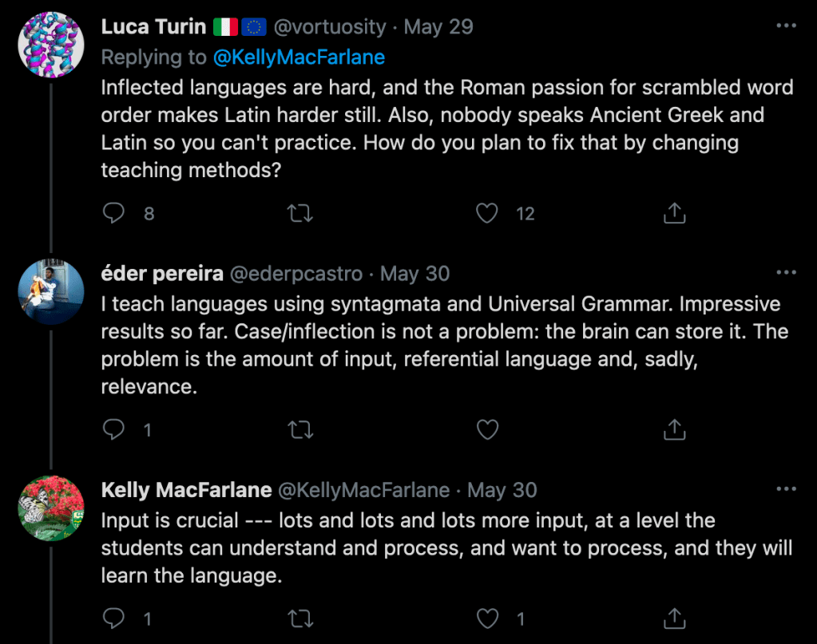Open Luca Turin's profile name link
Image resolution: width=817 pixels, height=644 pixels.
click(x=153, y=26)
